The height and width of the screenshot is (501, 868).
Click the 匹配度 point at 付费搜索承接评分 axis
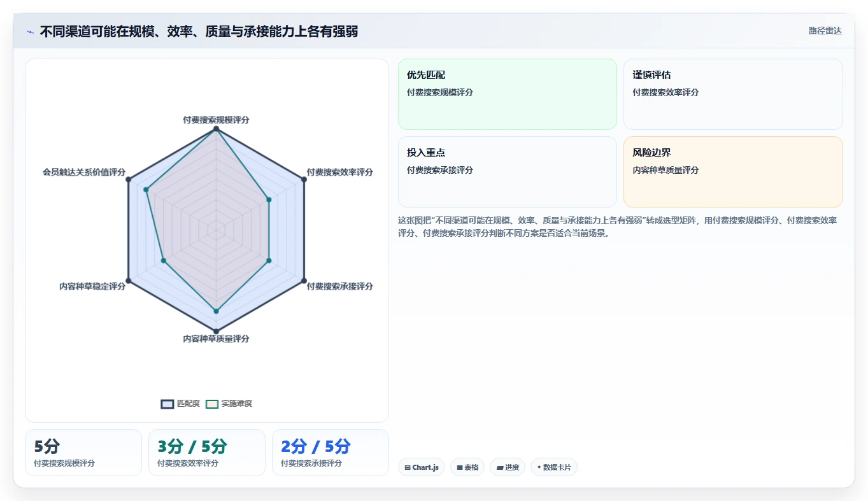pos(304,281)
